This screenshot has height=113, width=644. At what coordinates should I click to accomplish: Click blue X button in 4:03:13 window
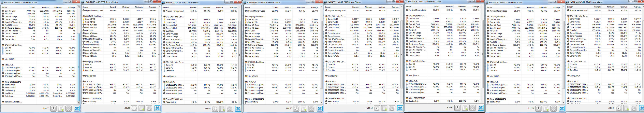(400, 108)
